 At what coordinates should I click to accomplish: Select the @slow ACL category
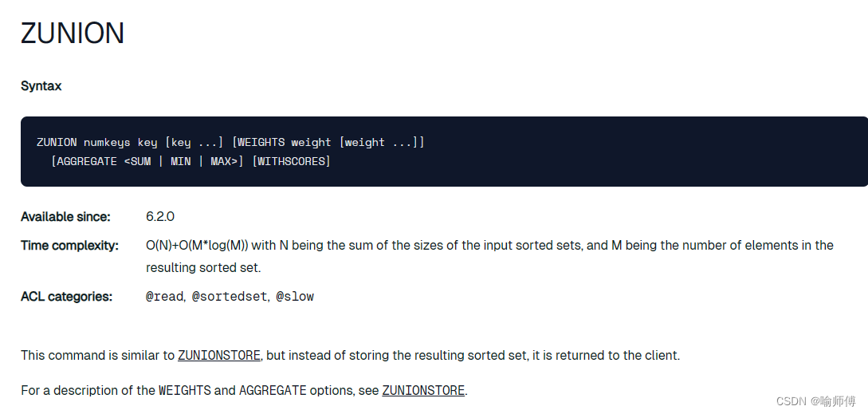point(295,297)
